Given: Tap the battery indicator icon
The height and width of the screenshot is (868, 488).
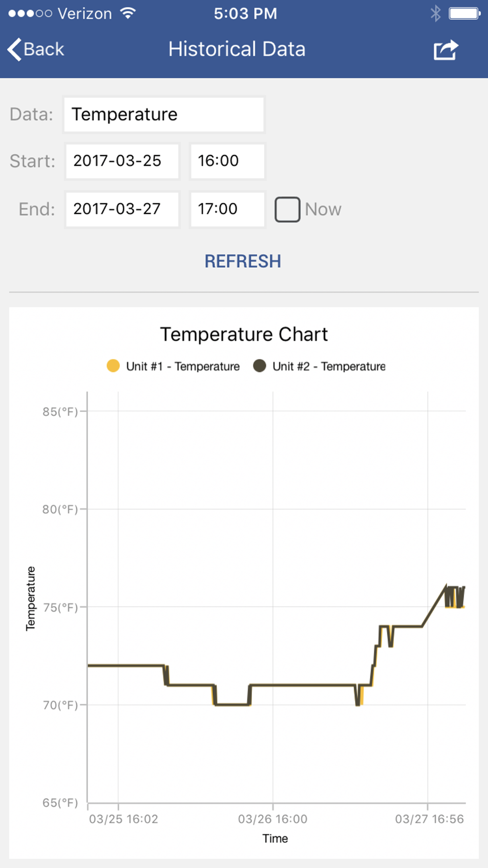Looking at the screenshot, I should pos(465,13).
